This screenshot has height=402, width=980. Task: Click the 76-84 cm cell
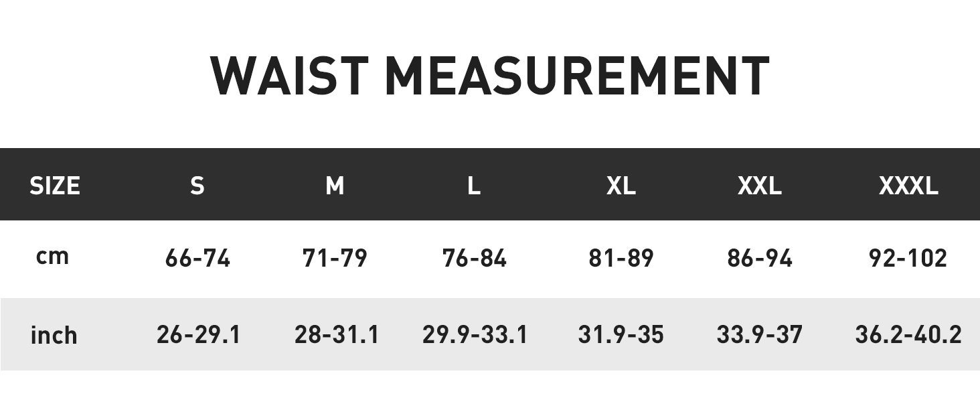tap(474, 258)
